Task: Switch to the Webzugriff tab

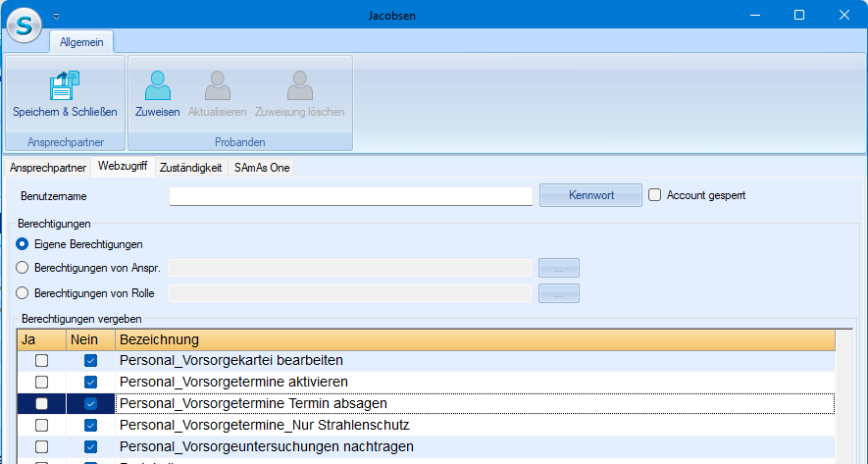Action: point(123,166)
